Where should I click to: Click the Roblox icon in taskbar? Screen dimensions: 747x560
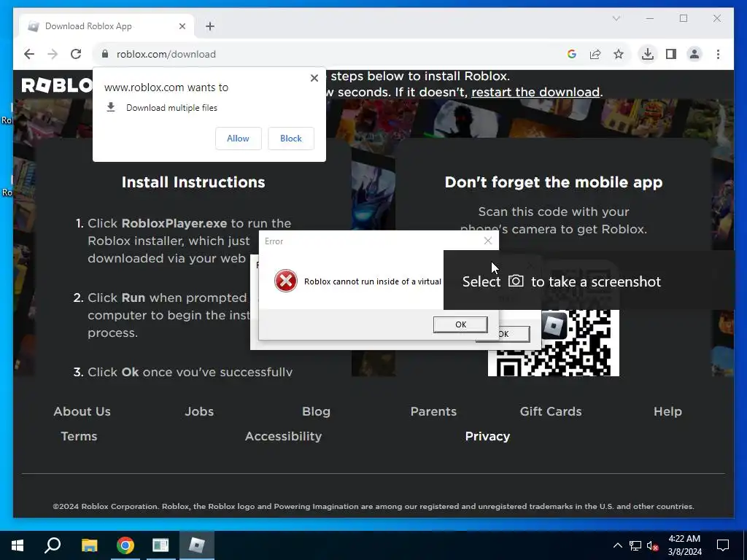tap(197, 545)
